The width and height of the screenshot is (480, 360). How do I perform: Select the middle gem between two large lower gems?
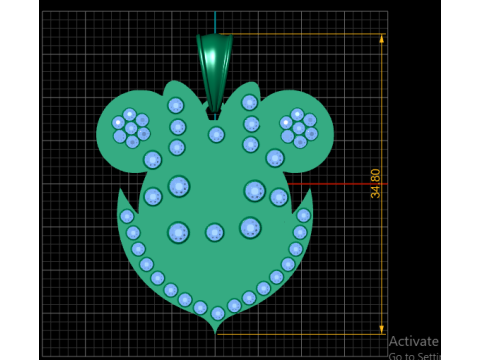214,232
